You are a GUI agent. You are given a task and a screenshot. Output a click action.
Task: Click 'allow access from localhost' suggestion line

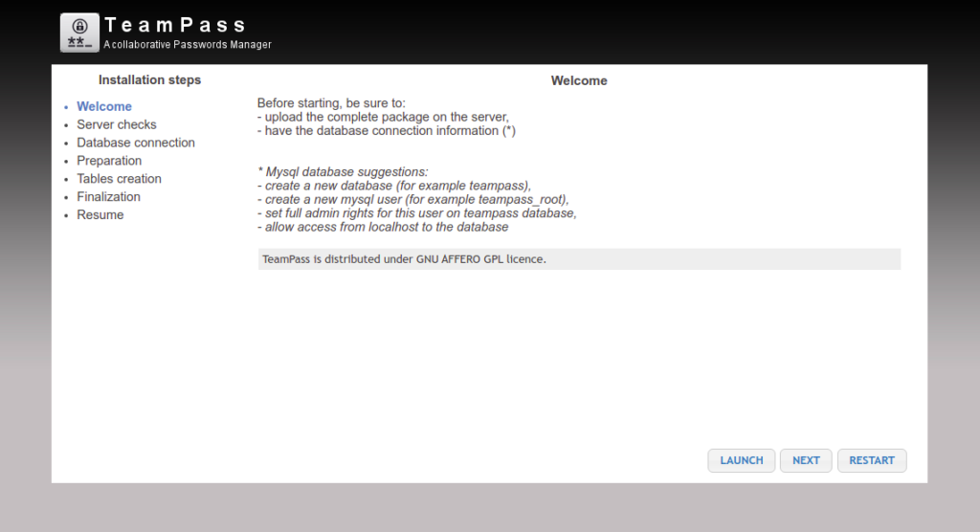click(383, 227)
